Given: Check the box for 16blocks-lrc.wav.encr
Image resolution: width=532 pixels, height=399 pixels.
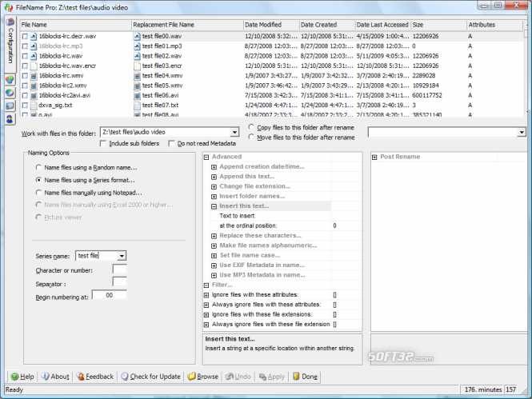Looking at the screenshot, I should coord(25,66).
